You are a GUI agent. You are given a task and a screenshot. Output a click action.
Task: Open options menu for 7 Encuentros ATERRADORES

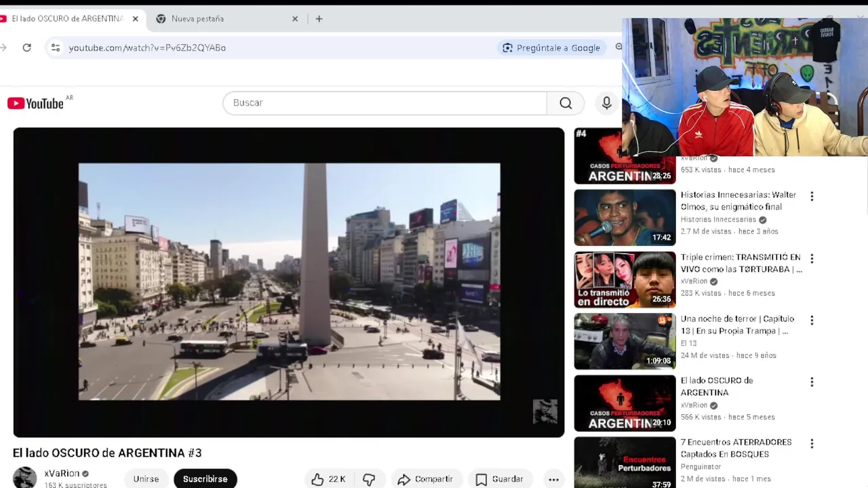click(812, 444)
